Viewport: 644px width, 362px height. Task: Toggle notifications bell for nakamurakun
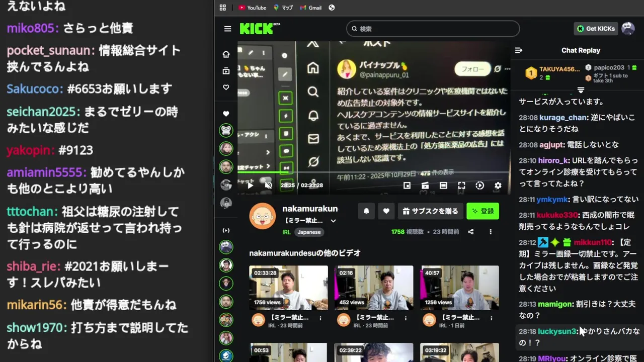point(366,211)
